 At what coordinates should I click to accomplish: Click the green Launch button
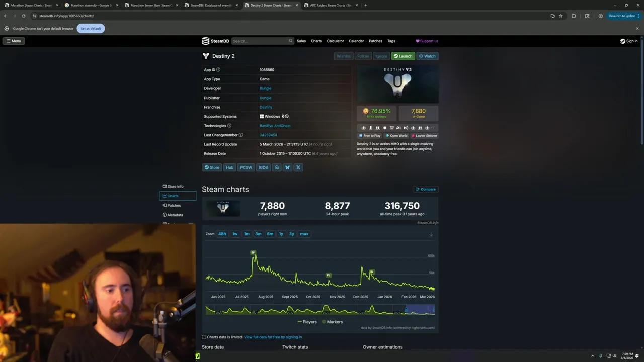[403, 56]
